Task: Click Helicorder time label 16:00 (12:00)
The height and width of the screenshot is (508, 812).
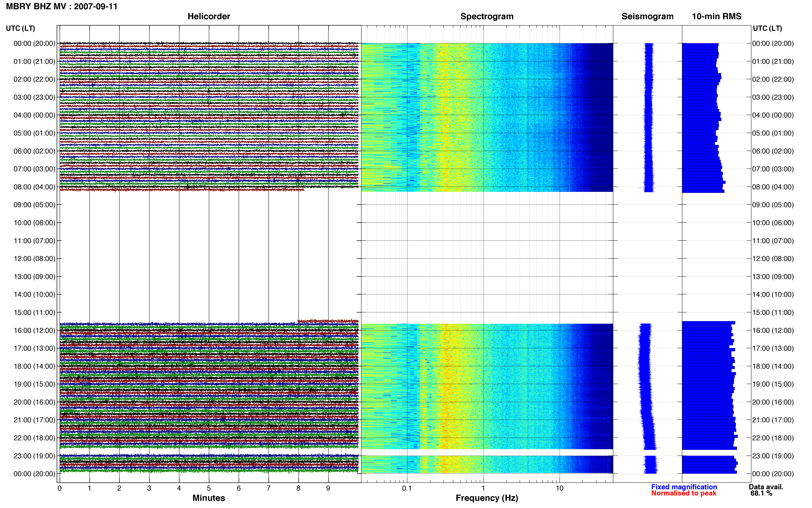Action: pyautogui.click(x=34, y=330)
